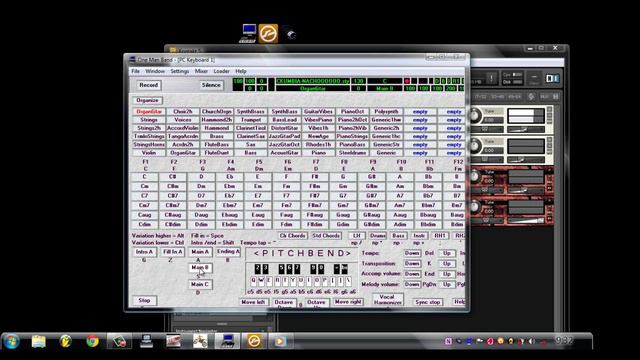Open the Windows Start menu orb
The height and width of the screenshot is (360, 640).
(x=11, y=341)
